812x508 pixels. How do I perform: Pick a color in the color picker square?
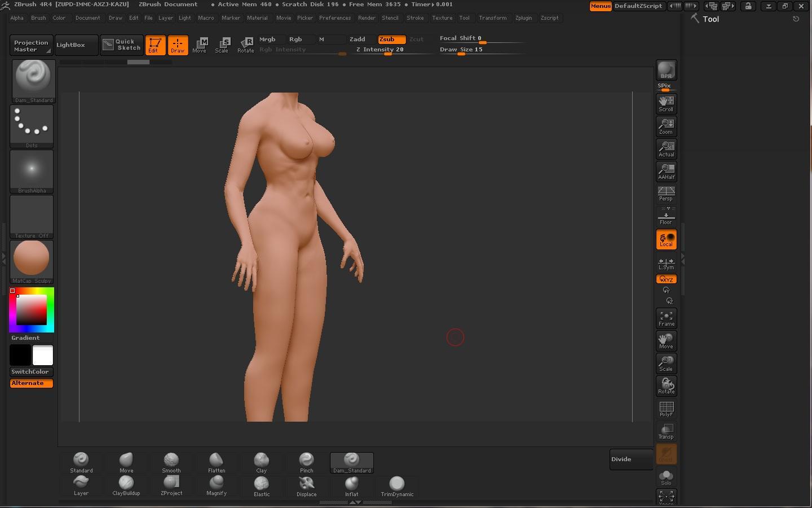point(31,310)
